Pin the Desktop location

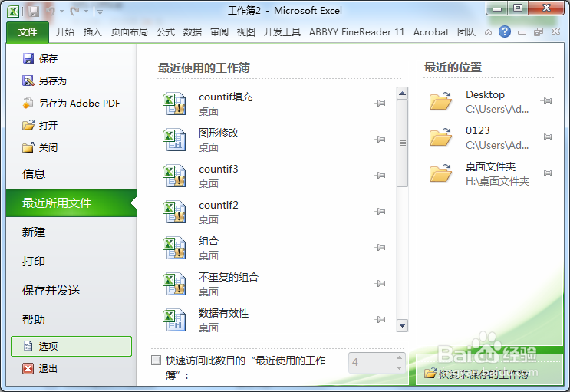(546, 100)
